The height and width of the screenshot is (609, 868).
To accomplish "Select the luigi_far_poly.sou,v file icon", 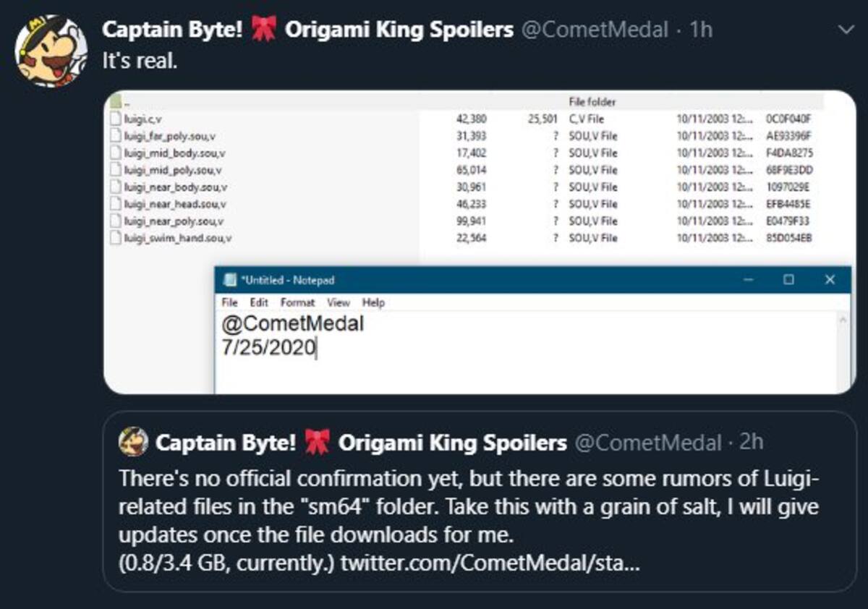I will (116, 136).
